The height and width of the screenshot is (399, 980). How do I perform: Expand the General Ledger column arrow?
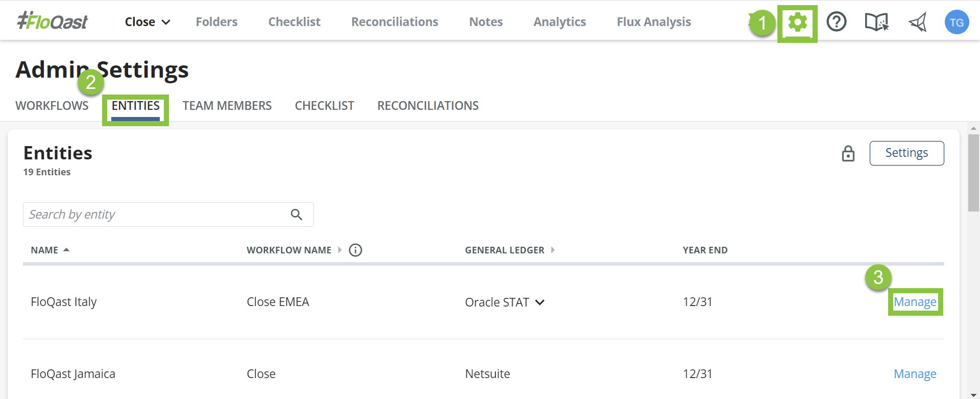click(553, 250)
